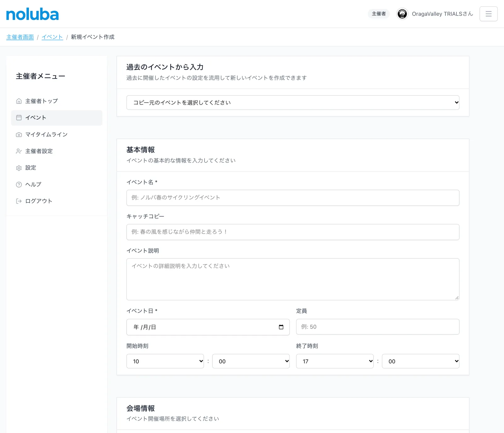This screenshot has width=504, height=433.
Task: Select イベント in the organizer menu
Action: [57, 118]
